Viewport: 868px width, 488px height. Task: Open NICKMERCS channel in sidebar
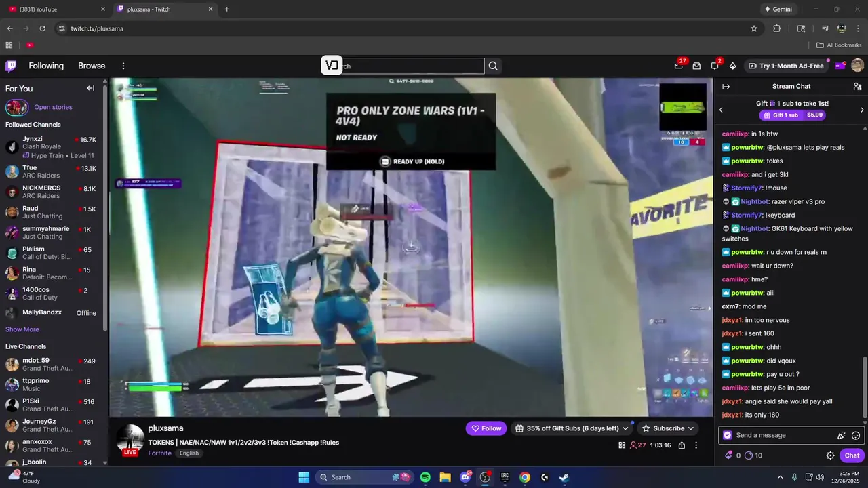coord(52,192)
